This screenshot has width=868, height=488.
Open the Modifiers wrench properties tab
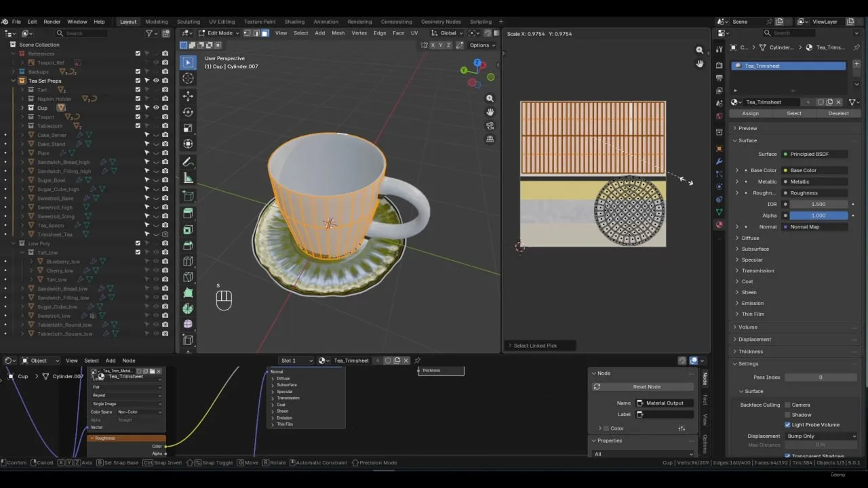[x=719, y=161]
